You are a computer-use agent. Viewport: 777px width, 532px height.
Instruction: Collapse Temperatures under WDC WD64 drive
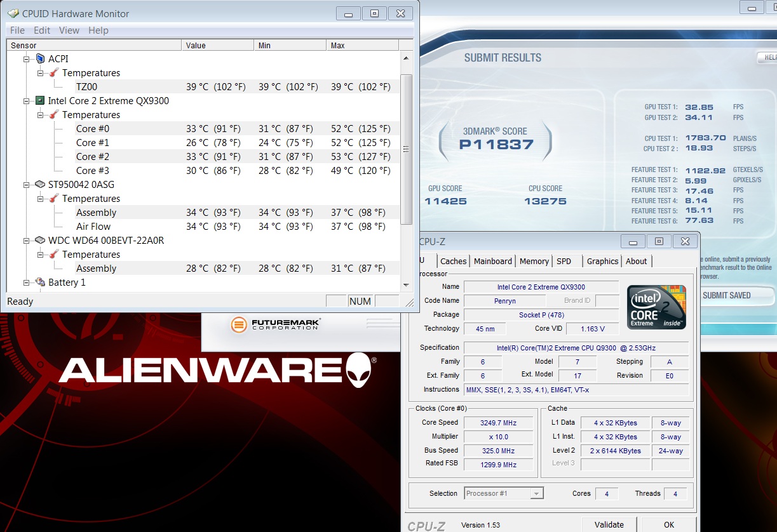[x=41, y=254]
